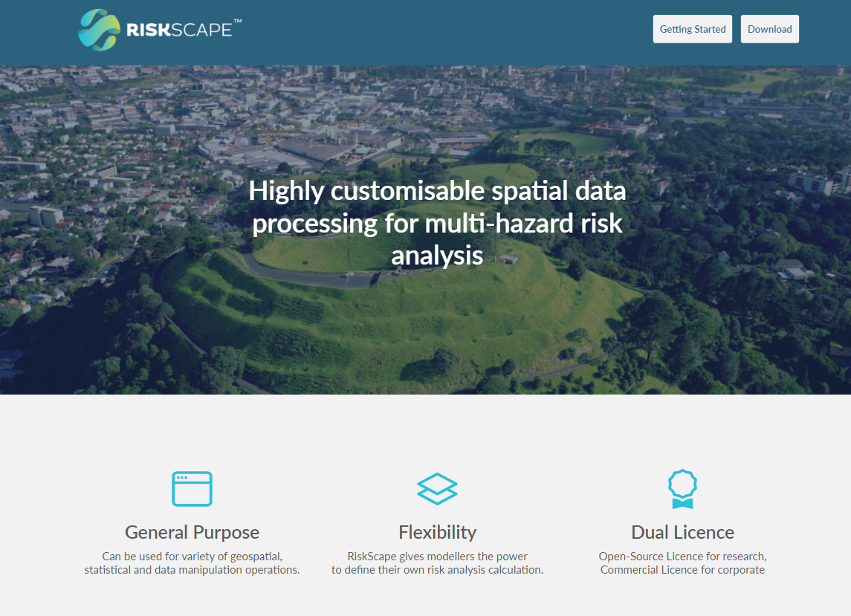This screenshot has height=616, width=851.
Task: Click the teal stacked-layers graphic above Flexibility
Action: click(x=437, y=488)
